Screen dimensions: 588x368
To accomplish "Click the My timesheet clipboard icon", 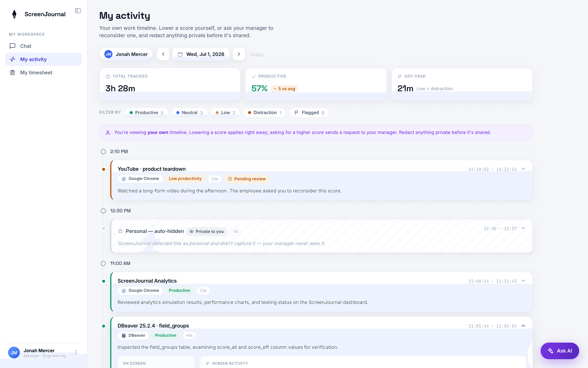I will coord(12,72).
